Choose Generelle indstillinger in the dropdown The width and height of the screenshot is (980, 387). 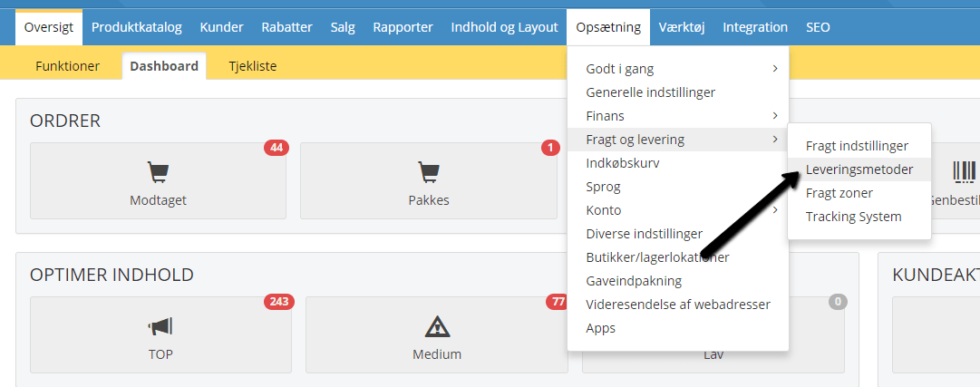tap(678, 92)
